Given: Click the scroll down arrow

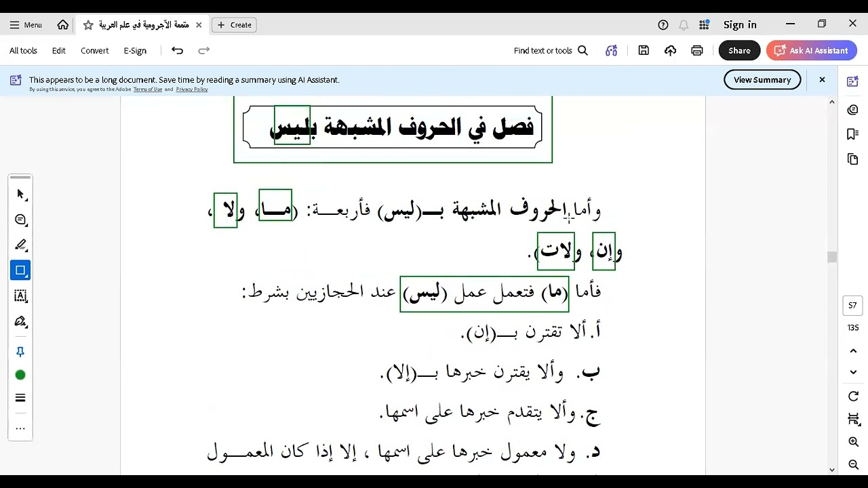Looking at the screenshot, I should coord(832,469).
